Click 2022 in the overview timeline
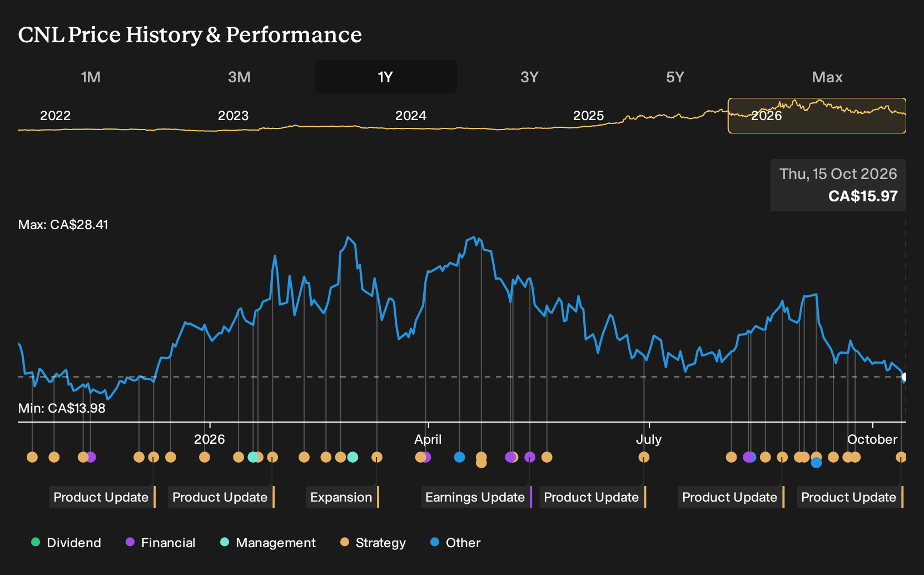 coord(56,116)
